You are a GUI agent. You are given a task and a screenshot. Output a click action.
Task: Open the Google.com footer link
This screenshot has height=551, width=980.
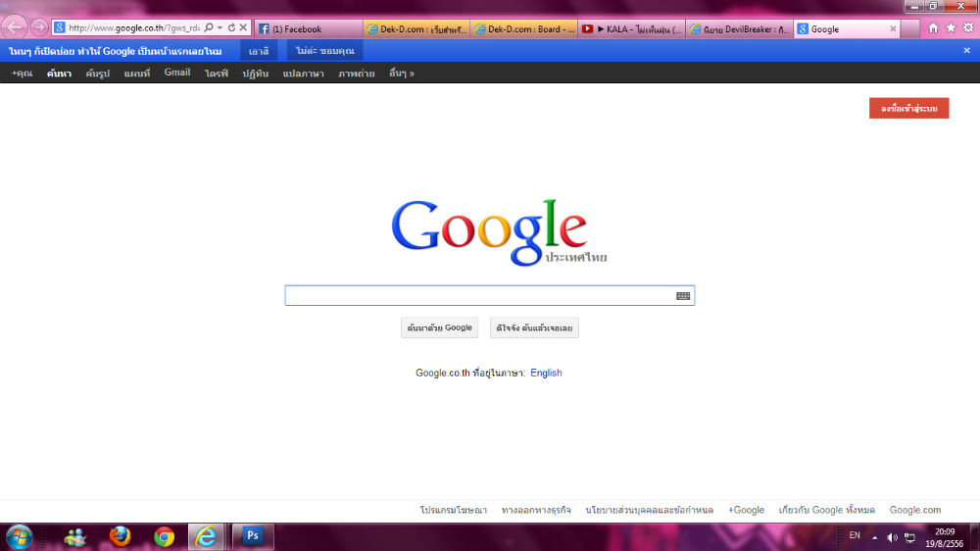click(x=915, y=511)
